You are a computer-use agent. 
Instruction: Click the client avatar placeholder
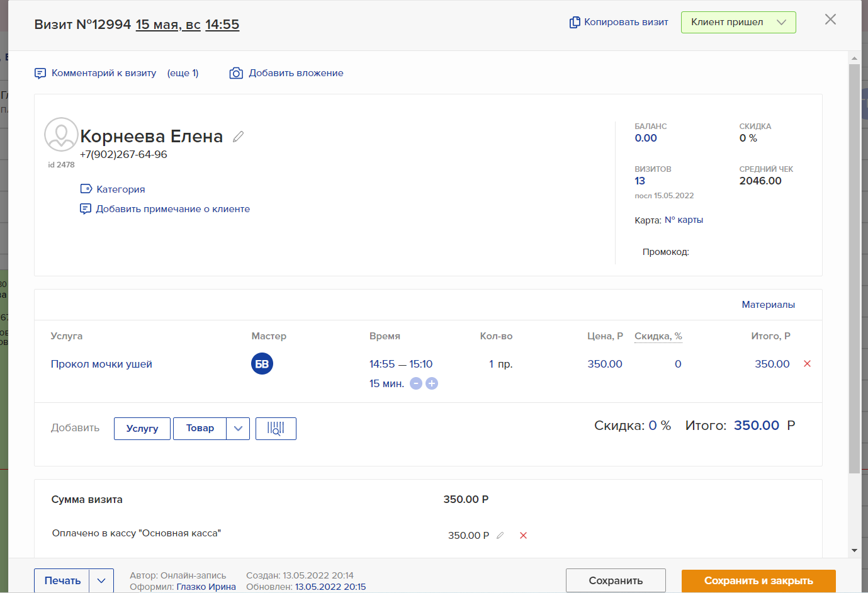coord(61,134)
